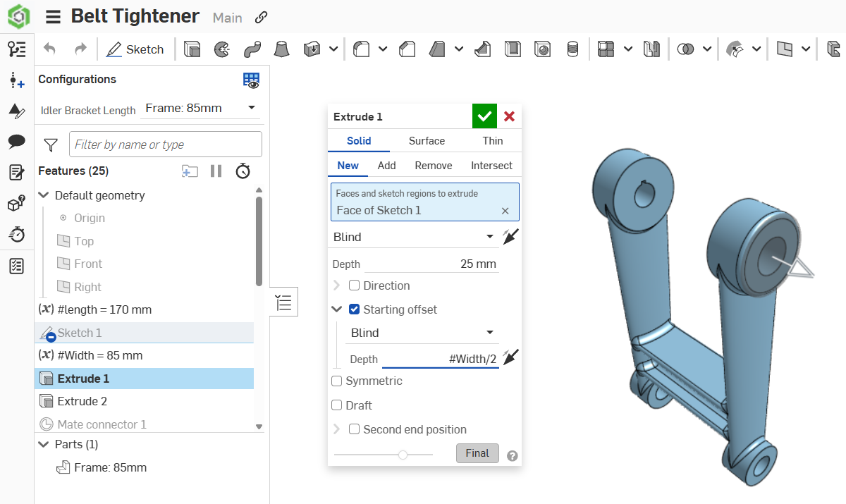Select the Linear pattern tool
This screenshot has height=504, width=846.
[606, 49]
